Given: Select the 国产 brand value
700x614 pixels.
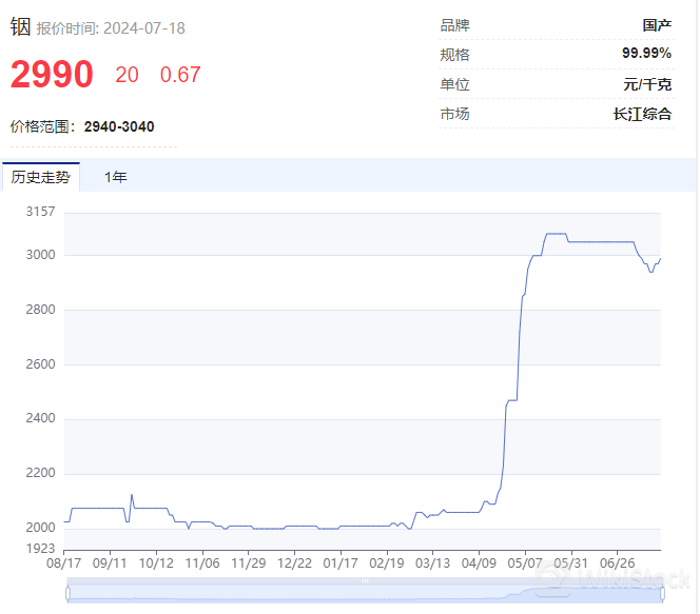Looking at the screenshot, I should (657, 25).
